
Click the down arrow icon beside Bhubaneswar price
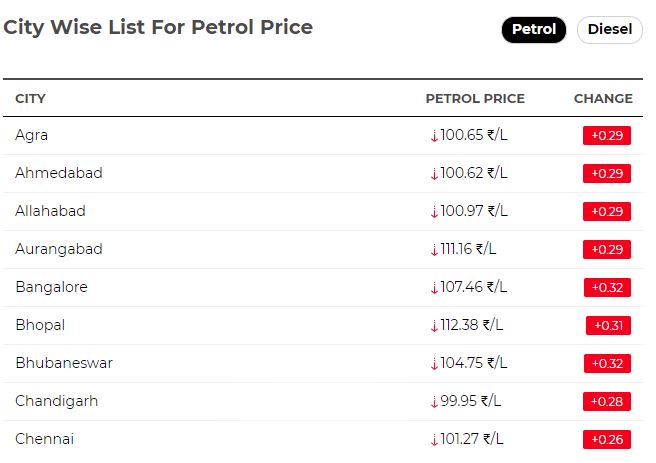(434, 364)
